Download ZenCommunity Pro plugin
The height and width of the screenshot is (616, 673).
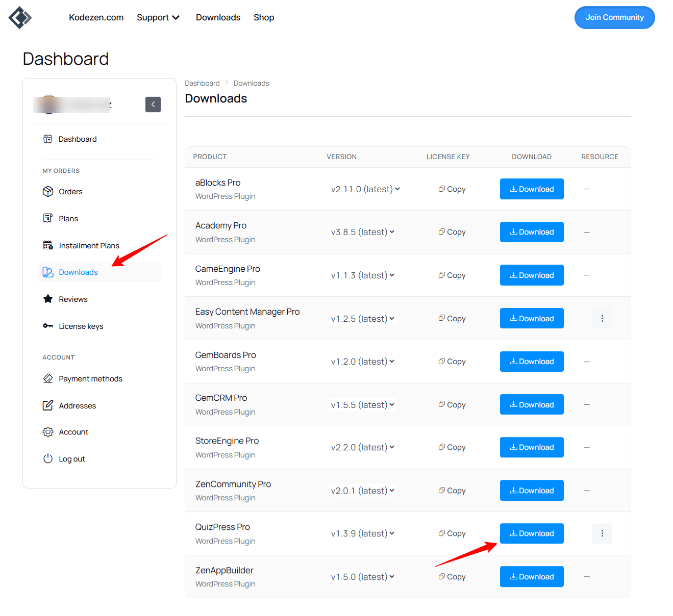pyautogui.click(x=532, y=491)
